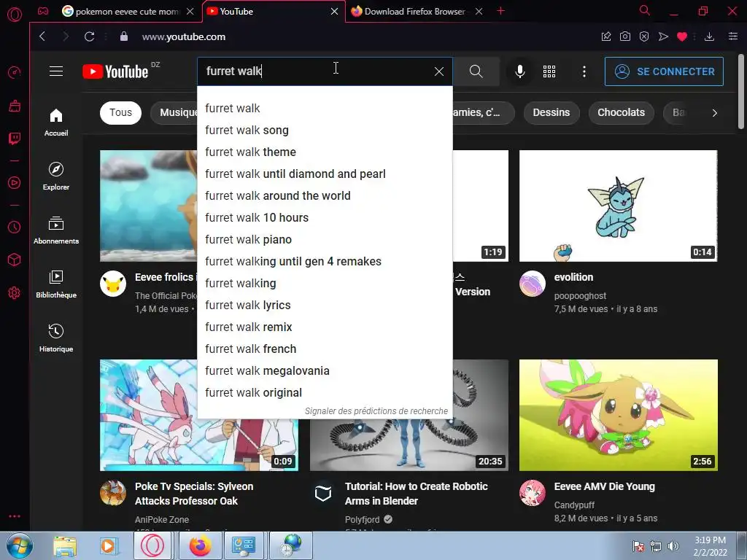
Task: Choose suggestion furret walk theme
Action: click(x=325, y=152)
